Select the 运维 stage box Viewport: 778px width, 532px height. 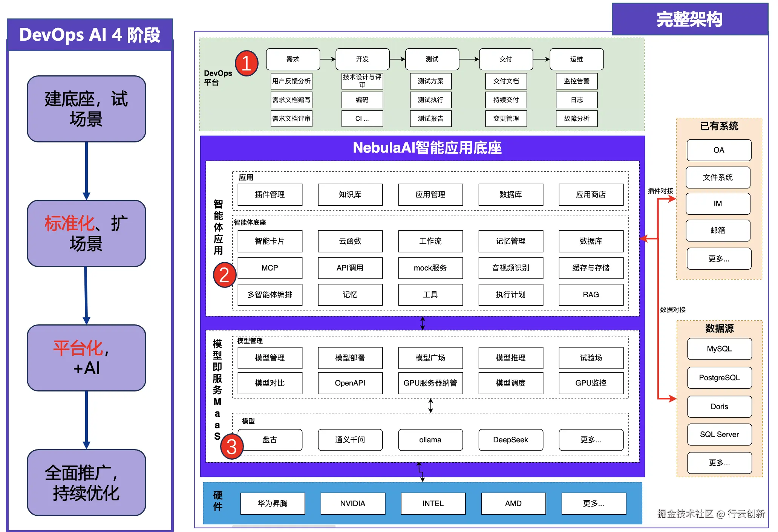[x=576, y=59]
